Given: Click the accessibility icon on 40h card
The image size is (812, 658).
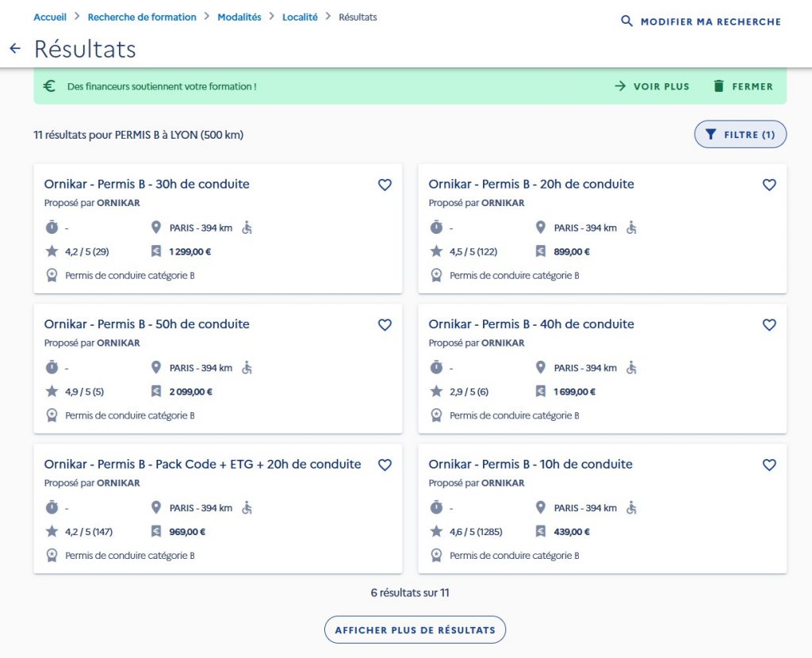Looking at the screenshot, I should point(631,368).
